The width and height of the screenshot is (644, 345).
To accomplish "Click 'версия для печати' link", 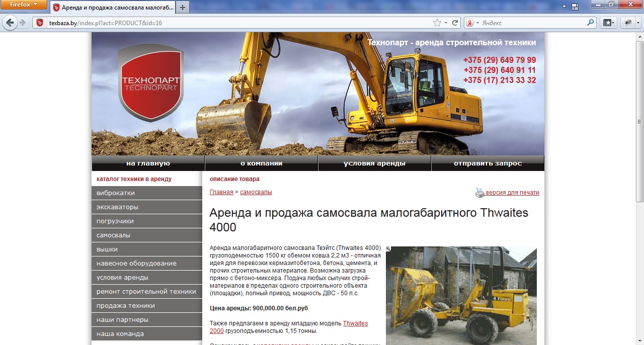I will tap(512, 193).
